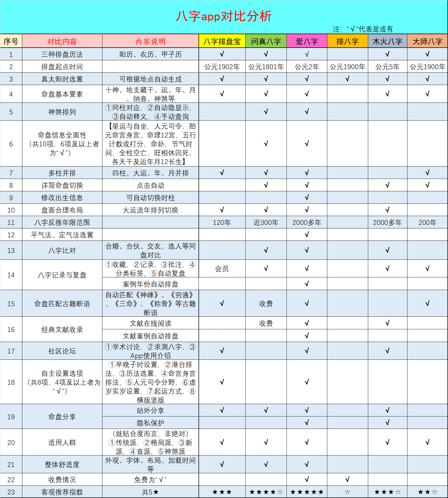This screenshot has width=448, height=498.
Task: Select the cell 案例年份自动排盘
Action: tap(150, 284)
